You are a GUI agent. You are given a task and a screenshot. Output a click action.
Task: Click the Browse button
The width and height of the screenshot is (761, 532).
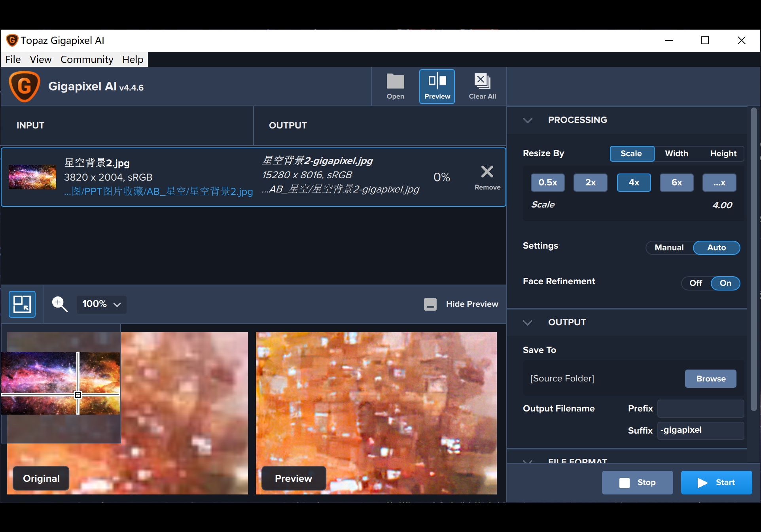(711, 379)
